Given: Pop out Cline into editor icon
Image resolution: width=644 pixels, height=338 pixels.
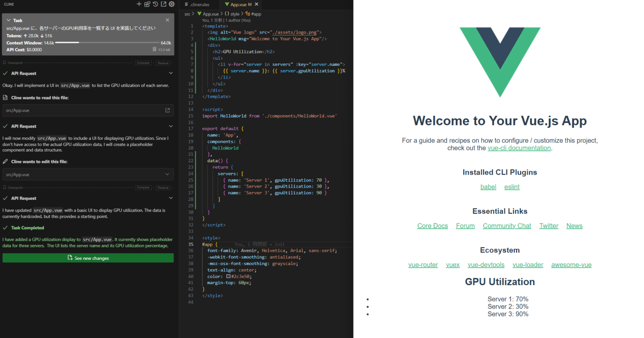Looking at the screenshot, I should [x=164, y=4].
